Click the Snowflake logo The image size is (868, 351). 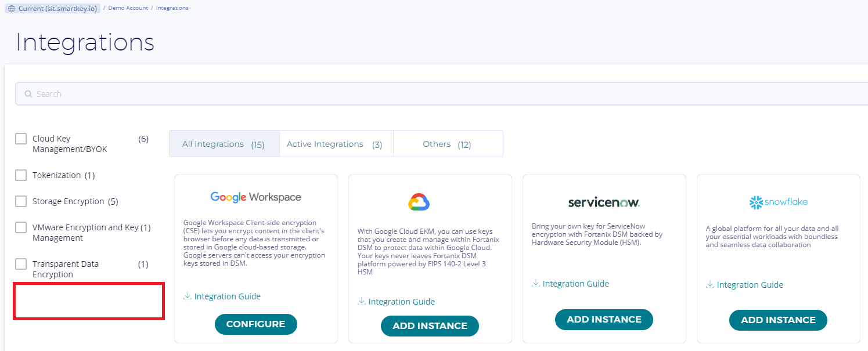778,202
